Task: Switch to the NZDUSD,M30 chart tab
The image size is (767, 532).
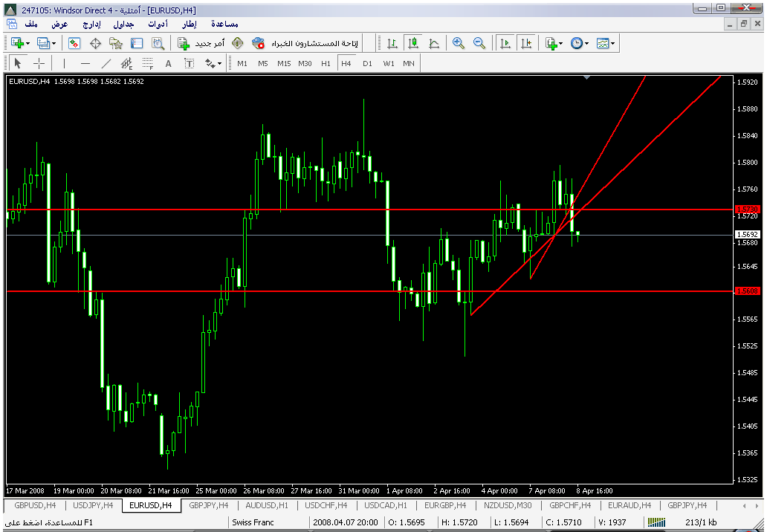Action: 508,505
